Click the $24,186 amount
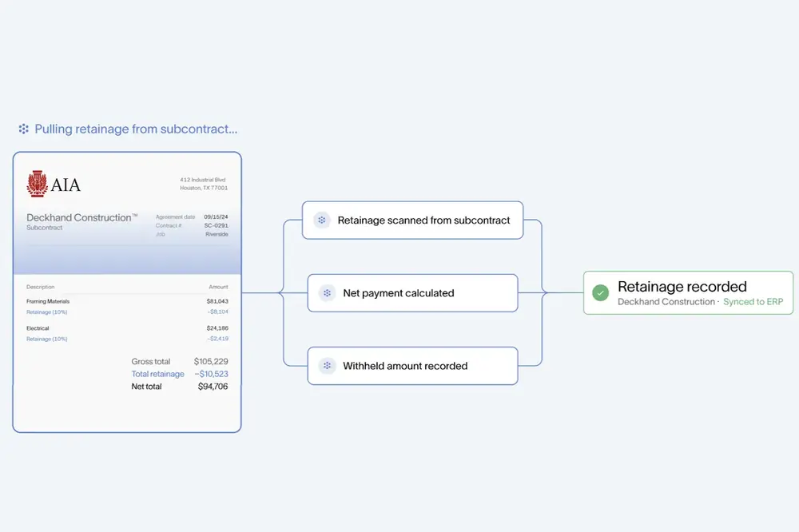 [x=217, y=328]
